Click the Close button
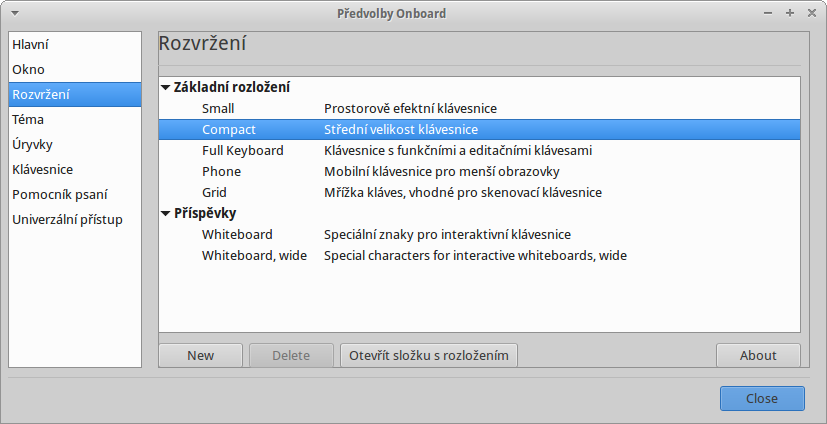This screenshot has height=424, width=827. click(x=762, y=399)
